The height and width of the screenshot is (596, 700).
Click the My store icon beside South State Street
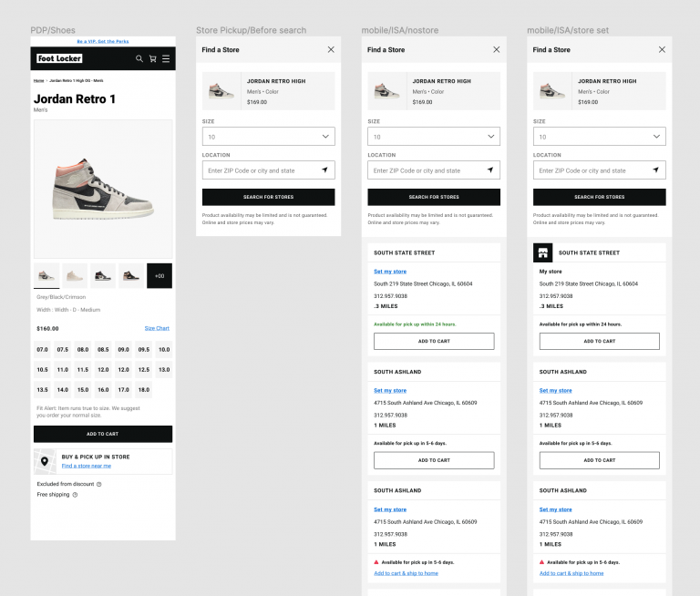click(543, 252)
